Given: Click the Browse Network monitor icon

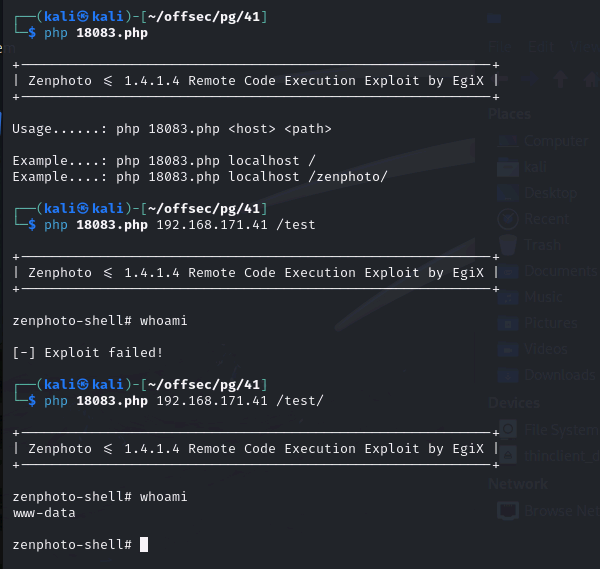Looking at the screenshot, I should point(508,510).
